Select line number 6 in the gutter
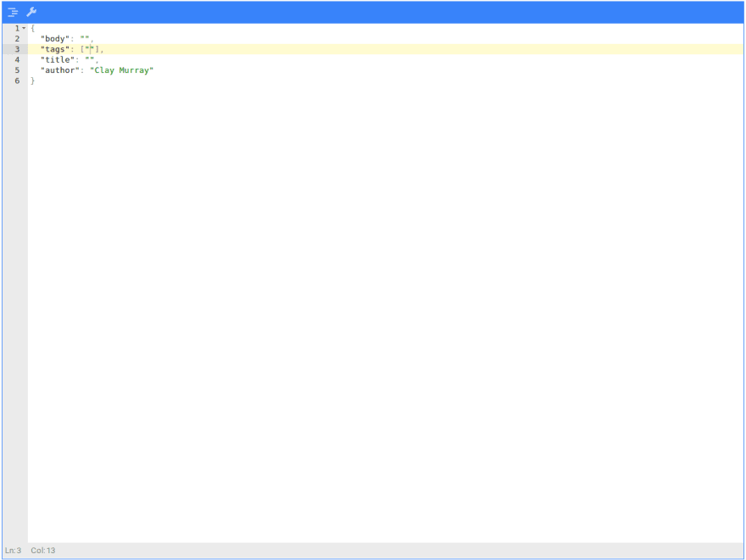 pyautogui.click(x=17, y=80)
